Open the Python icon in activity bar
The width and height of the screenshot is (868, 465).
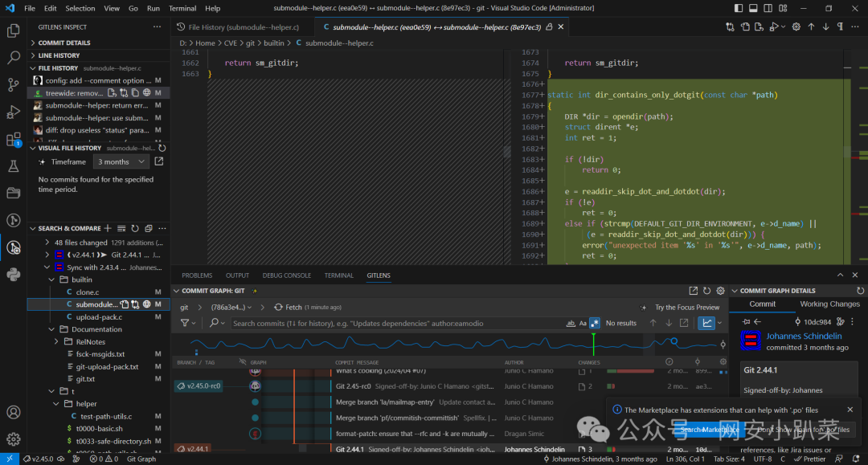click(13, 275)
